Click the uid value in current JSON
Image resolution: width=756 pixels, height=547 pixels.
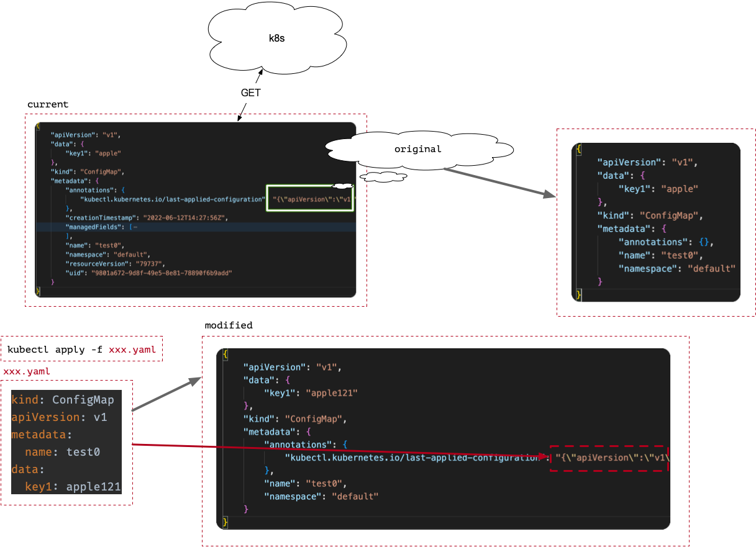[x=162, y=273]
